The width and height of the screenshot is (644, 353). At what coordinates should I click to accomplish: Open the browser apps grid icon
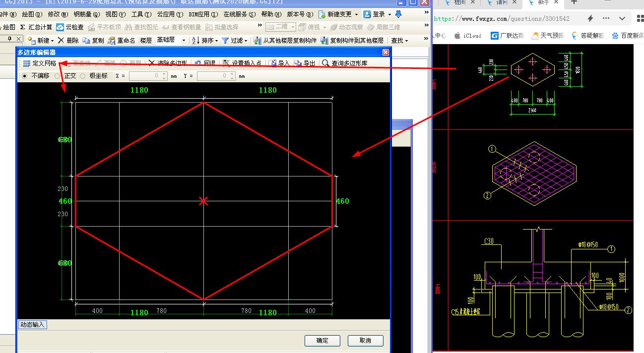click(640, 19)
